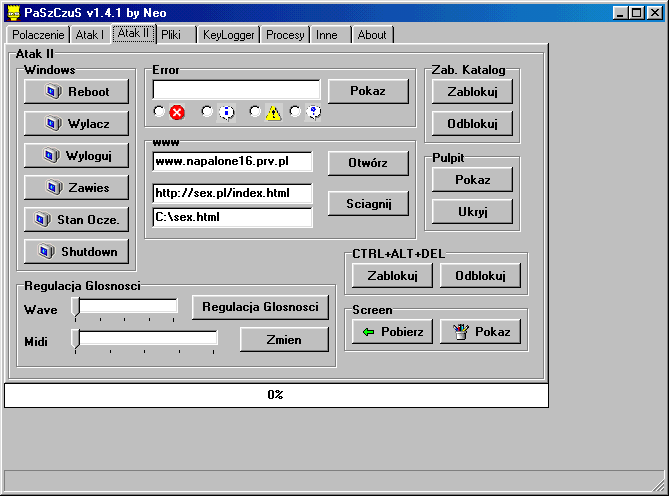Viewport: 669px width, 496px height.
Task: Click the Zawies freeze button
Action: pos(77,188)
